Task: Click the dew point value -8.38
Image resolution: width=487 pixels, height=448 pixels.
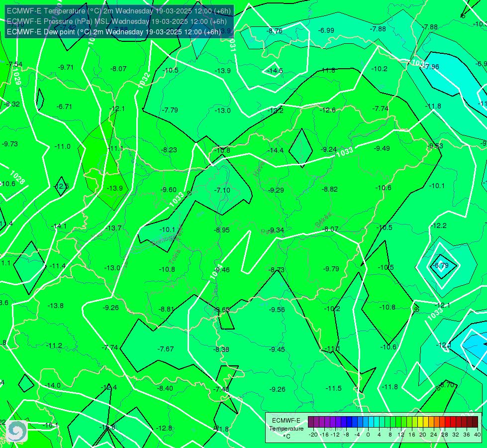Action: pos(221,350)
